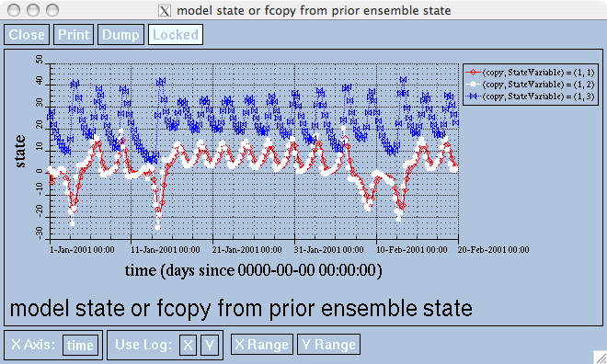Click the red close traffic-light button
The image size is (607, 364).
tap(15, 10)
